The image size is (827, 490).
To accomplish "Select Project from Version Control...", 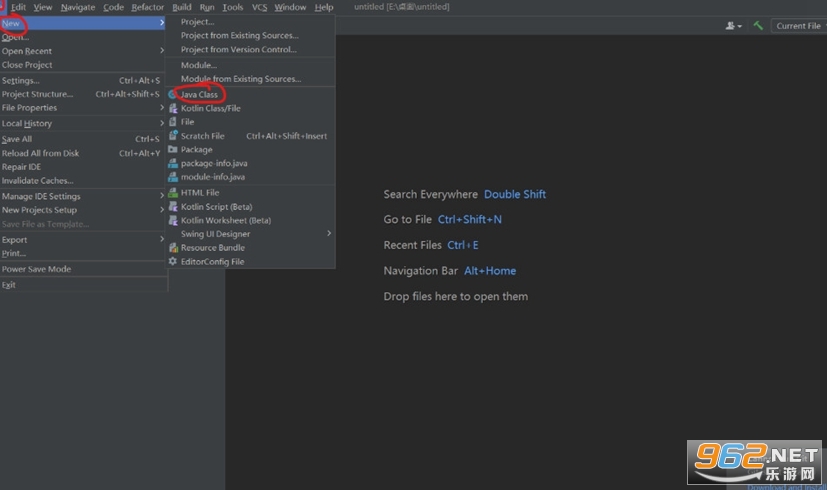I will click(251, 49).
